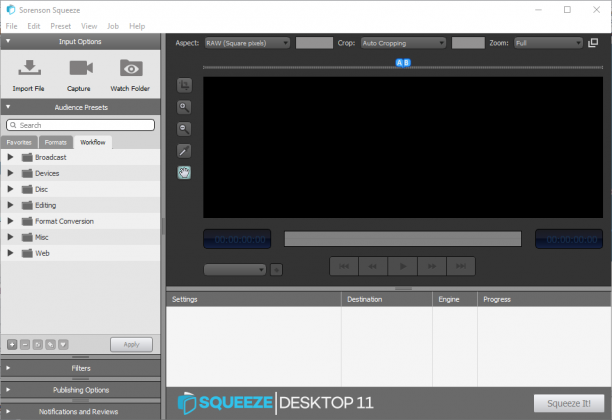
Task: Click the aspect value field beside Aspect
Action: [x=314, y=43]
